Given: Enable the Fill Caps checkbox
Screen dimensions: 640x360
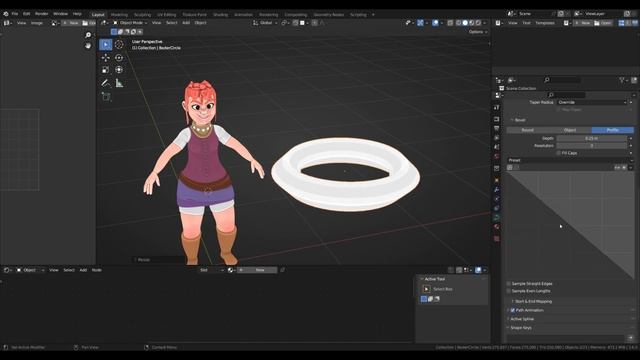Looking at the screenshot, I should click(558, 153).
